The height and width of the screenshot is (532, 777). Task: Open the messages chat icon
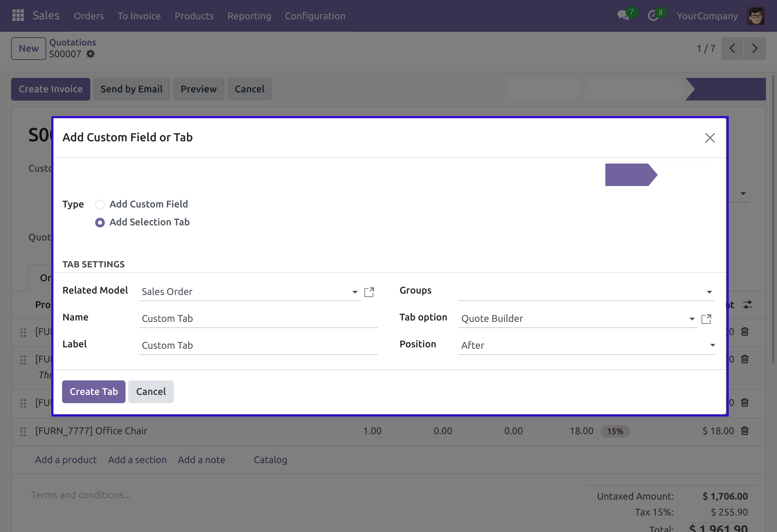click(x=623, y=16)
